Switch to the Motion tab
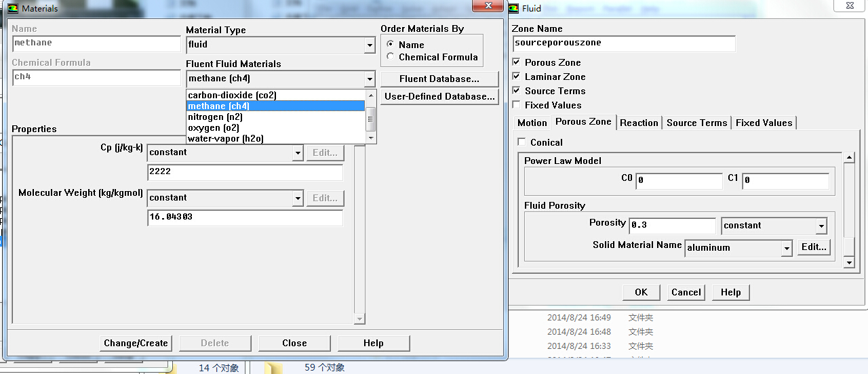The height and width of the screenshot is (374, 868). click(532, 123)
